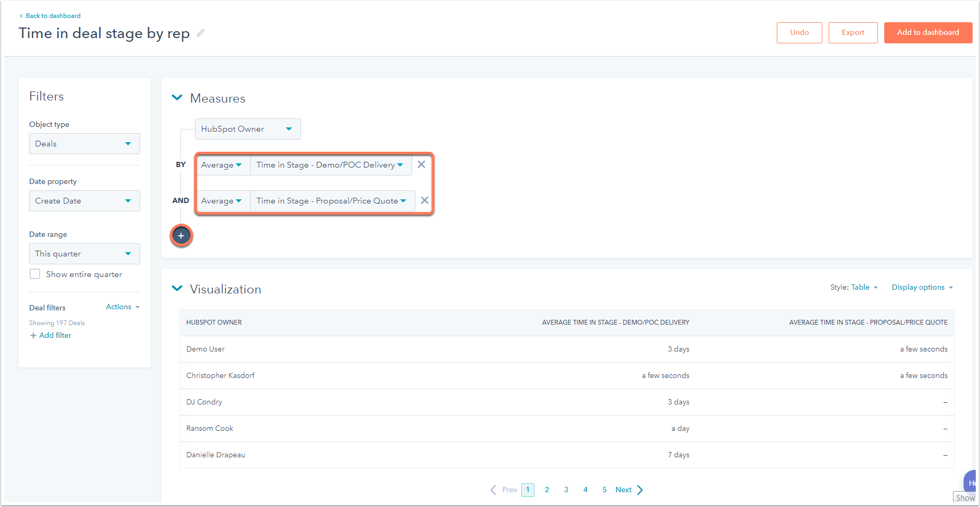Click the Showing 197 Deals text

(x=57, y=323)
